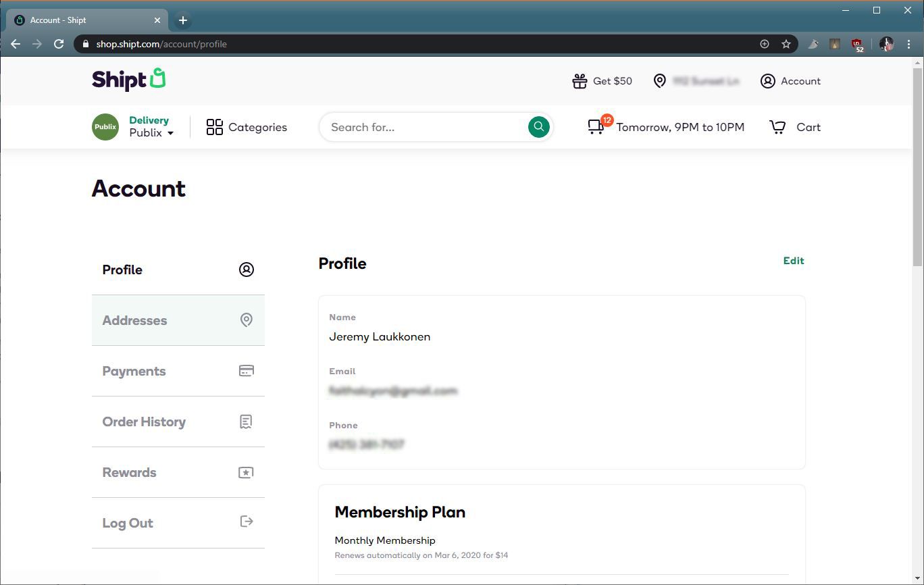
Task: Reload the page with the refresh icon
Action: pyautogui.click(x=59, y=44)
